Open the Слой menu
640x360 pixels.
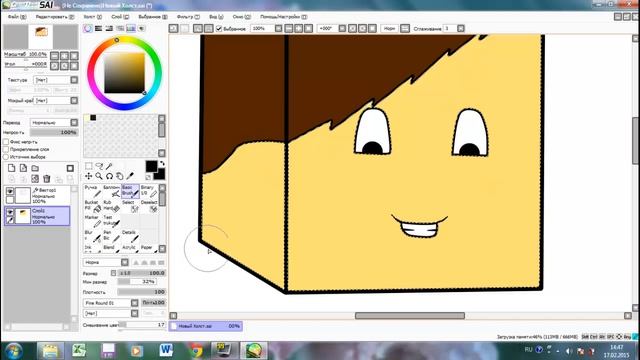(x=120, y=17)
